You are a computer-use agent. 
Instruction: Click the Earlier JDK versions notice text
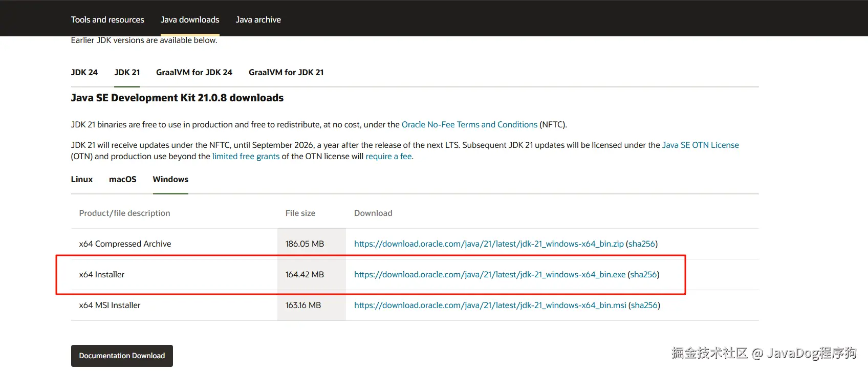coord(144,40)
